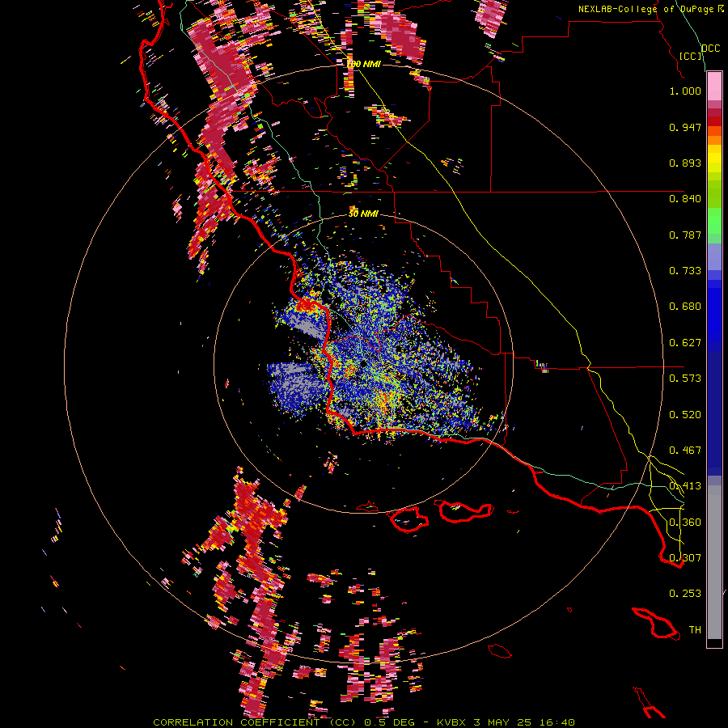
Task: Select the 0.787 legend value
Action: point(685,235)
